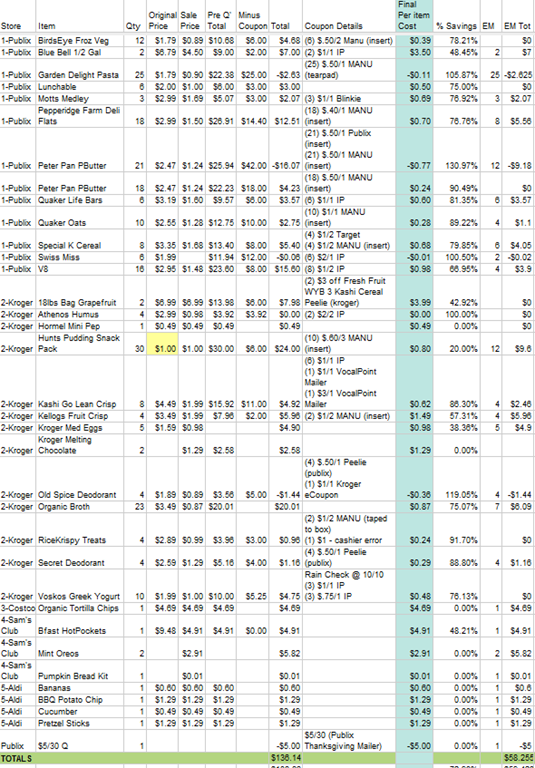The image size is (535, 768).
Task: Select the '% Savings' header cell
Action: pos(456,17)
